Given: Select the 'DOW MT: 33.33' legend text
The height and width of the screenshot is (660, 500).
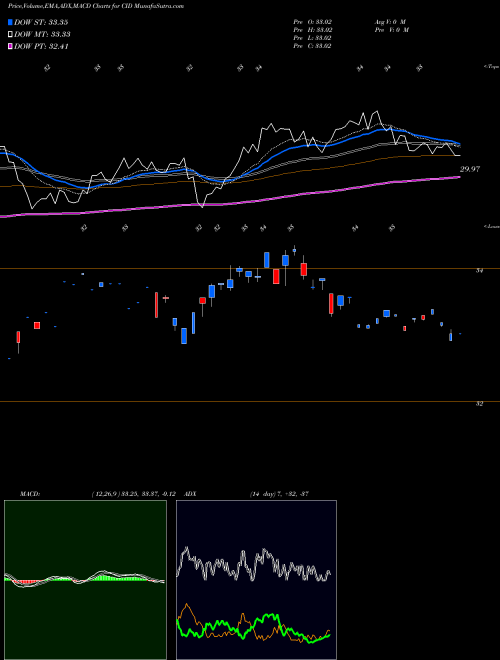Looking at the screenshot, I should pos(42,34).
